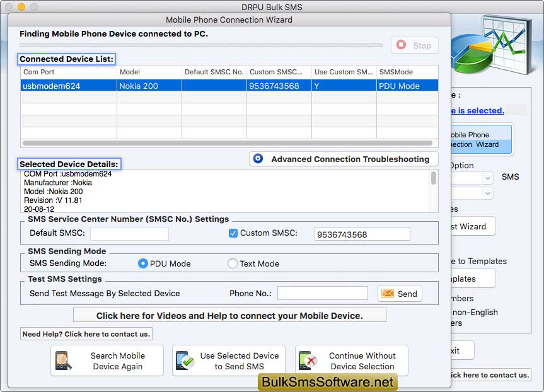This screenshot has width=544, height=392.
Task: Select the usbmodem624 row cell
Action: [68, 86]
